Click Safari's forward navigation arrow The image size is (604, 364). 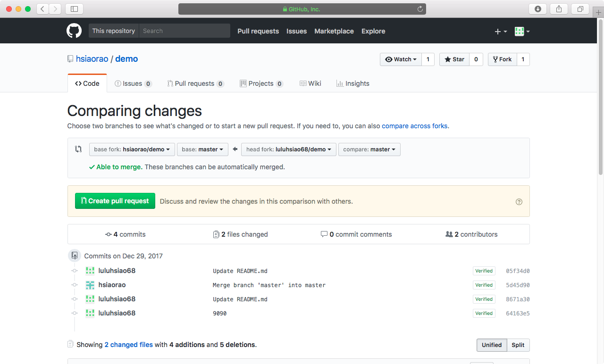click(55, 9)
